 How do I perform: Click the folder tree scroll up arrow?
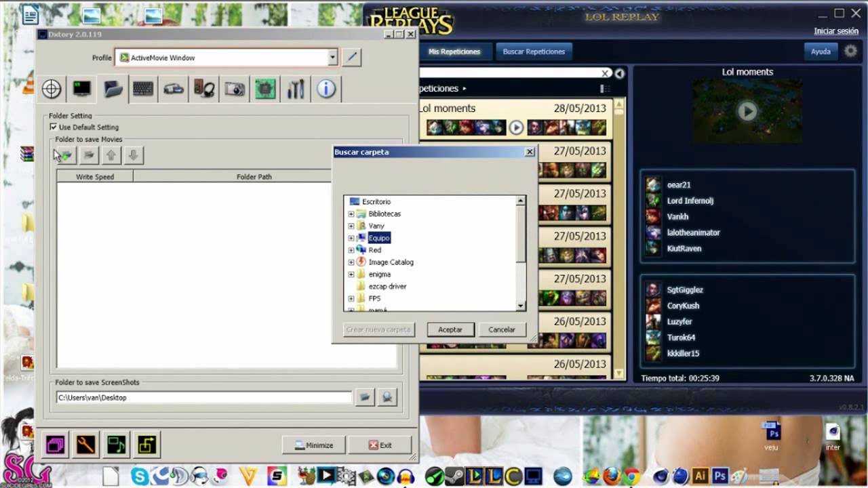pos(521,201)
